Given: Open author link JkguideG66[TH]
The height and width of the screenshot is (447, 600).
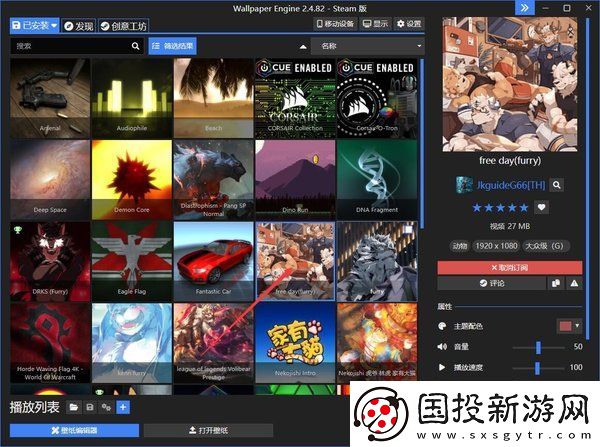Looking at the screenshot, I should (x=510, y=185).
